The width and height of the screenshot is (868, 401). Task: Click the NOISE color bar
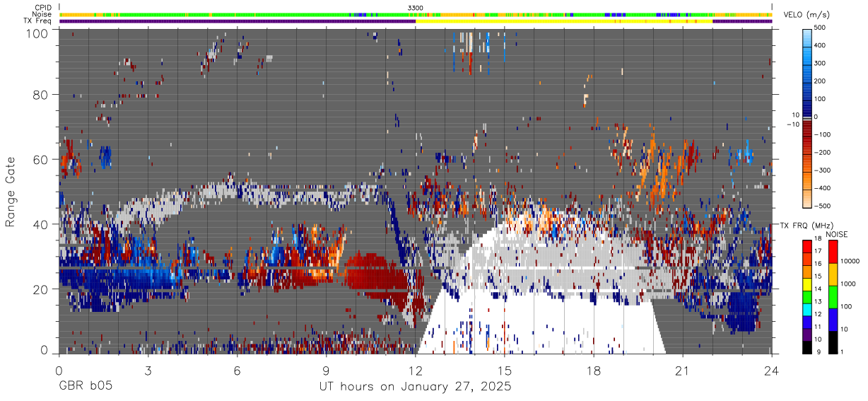833,296
